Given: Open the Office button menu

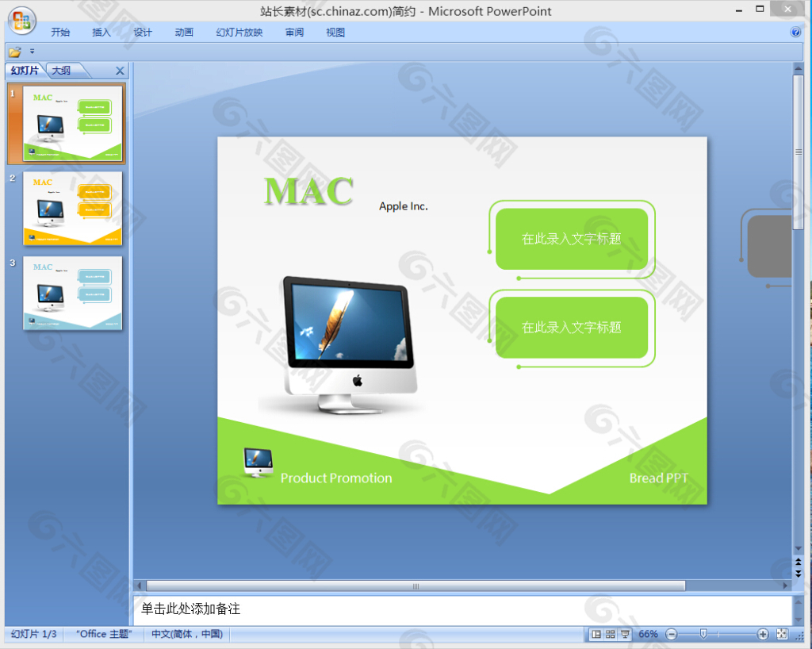Looking at the screenshot, I should (x=21, y=21).
